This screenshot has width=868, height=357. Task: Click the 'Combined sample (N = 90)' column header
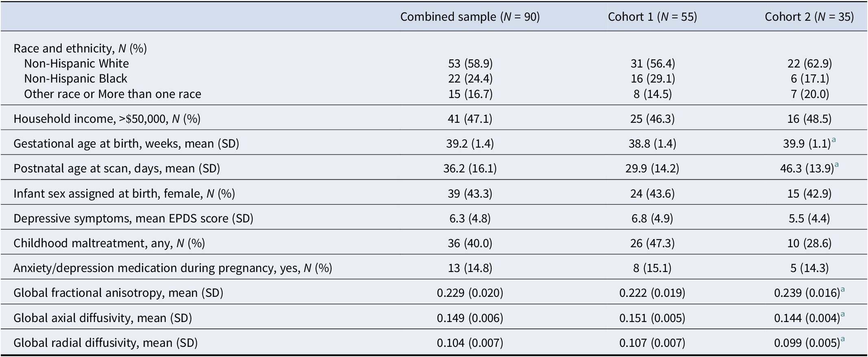click(x=470, y=17)
